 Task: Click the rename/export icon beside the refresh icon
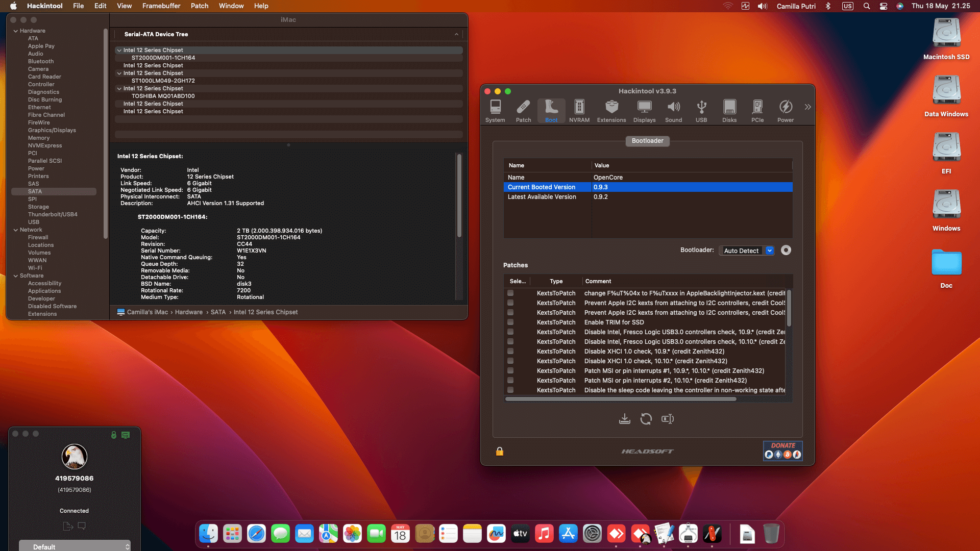point(668,419)
